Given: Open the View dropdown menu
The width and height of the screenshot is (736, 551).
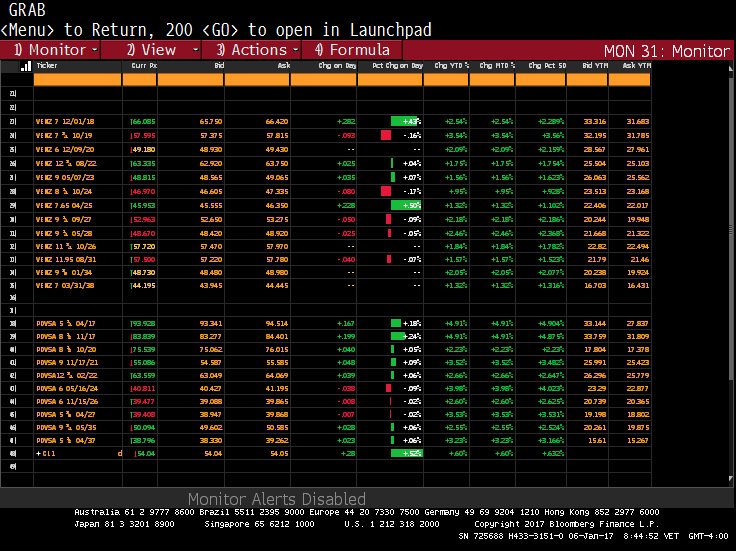Looking at the screenshot, I should (x=151, y=50).
